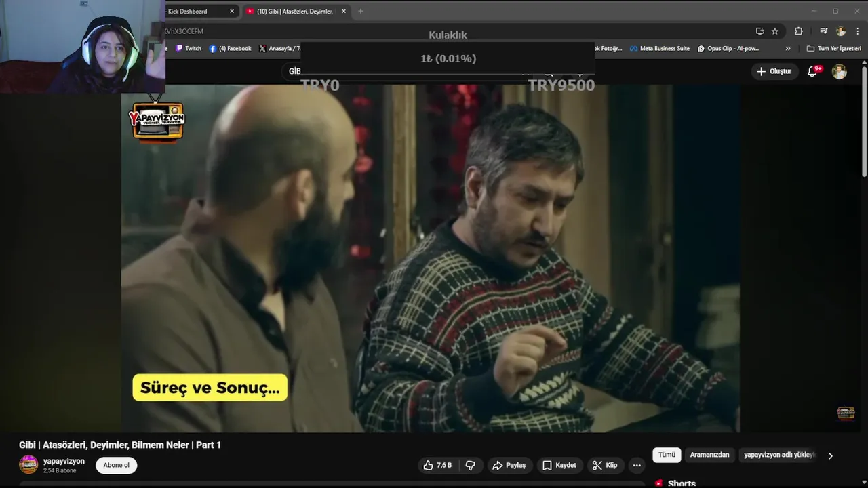Open Opus Clip bookmark

[728, 48]
